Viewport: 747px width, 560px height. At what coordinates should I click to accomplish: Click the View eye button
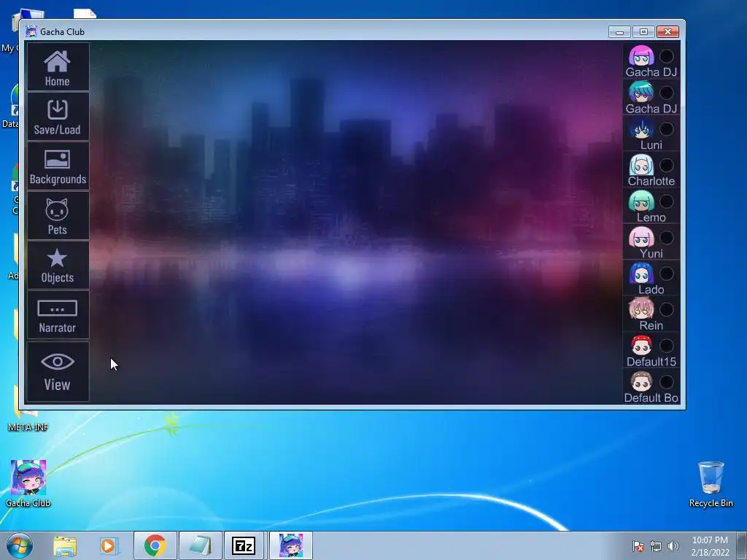click(x=58, y=371)
